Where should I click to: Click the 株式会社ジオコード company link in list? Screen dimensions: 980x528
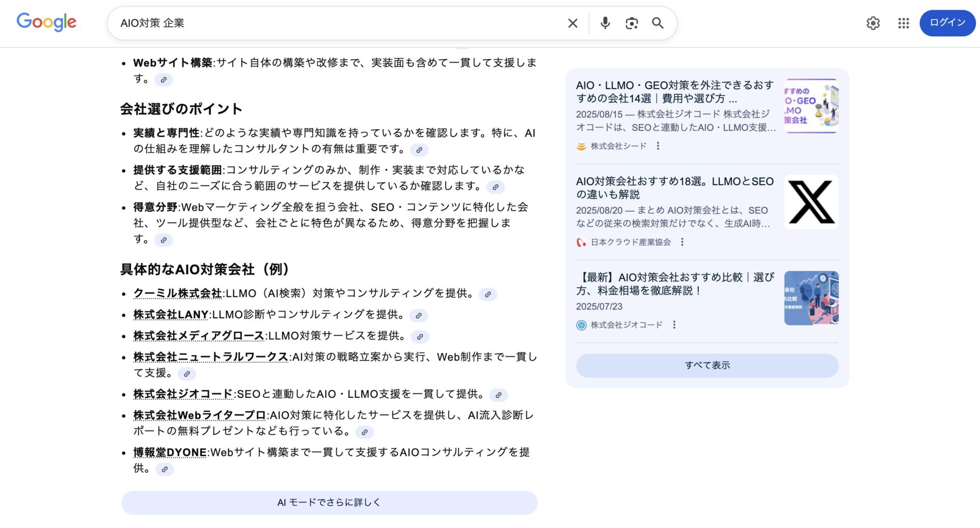click(x=183, y=394)
